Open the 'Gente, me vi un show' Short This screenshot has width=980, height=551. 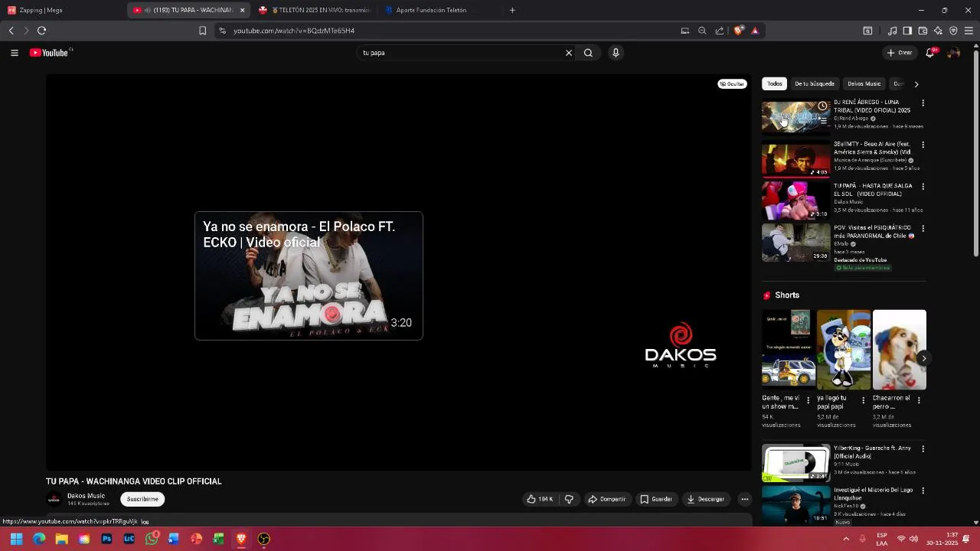tap(789, 350)
